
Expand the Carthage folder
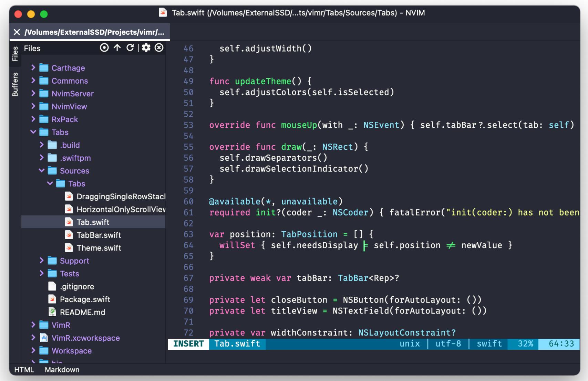33,68
